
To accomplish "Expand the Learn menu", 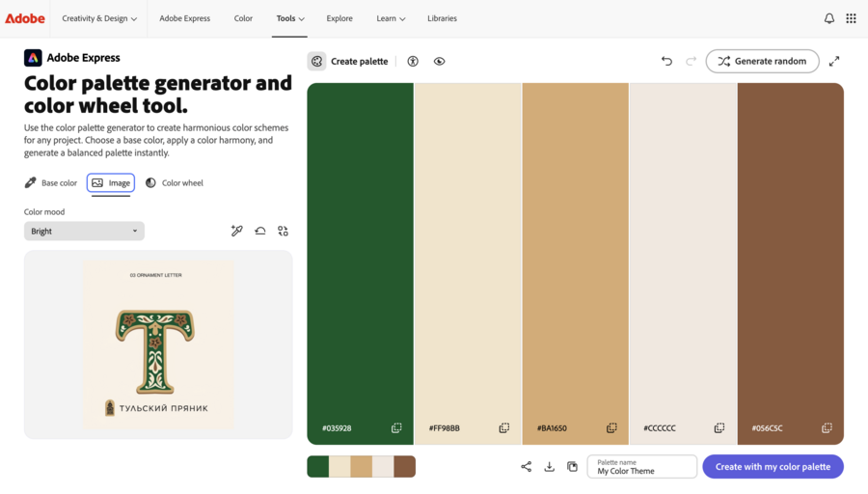I will pyautogui.click(x=391, y=18).
